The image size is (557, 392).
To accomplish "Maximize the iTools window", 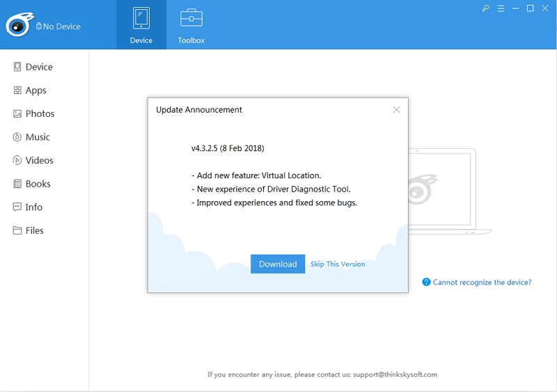I will [x=531, y=8].
